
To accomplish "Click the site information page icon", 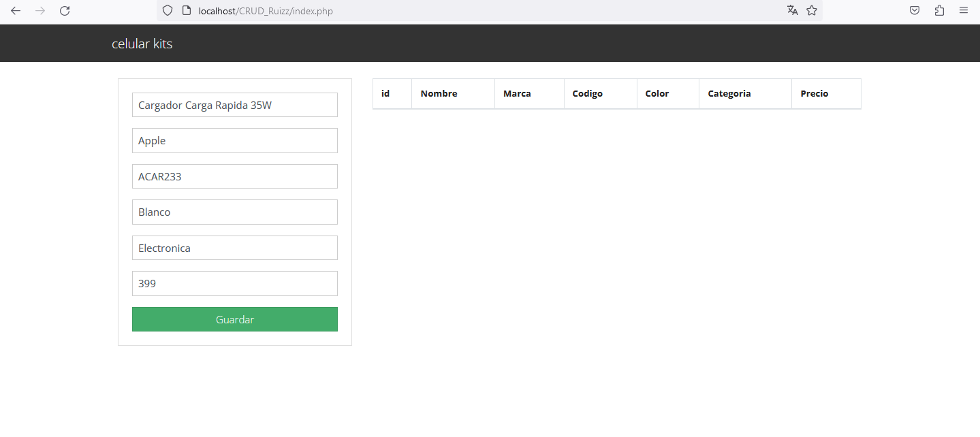I will pos(186,10).
